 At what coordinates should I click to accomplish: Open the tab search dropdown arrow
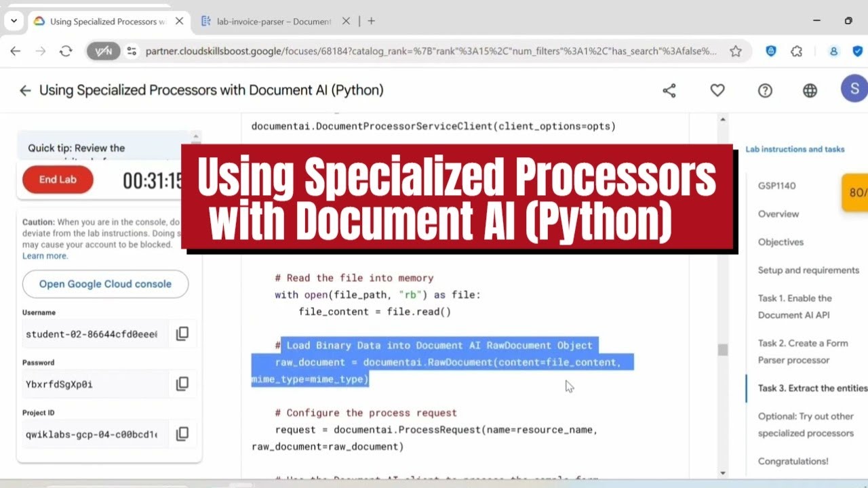14,21
